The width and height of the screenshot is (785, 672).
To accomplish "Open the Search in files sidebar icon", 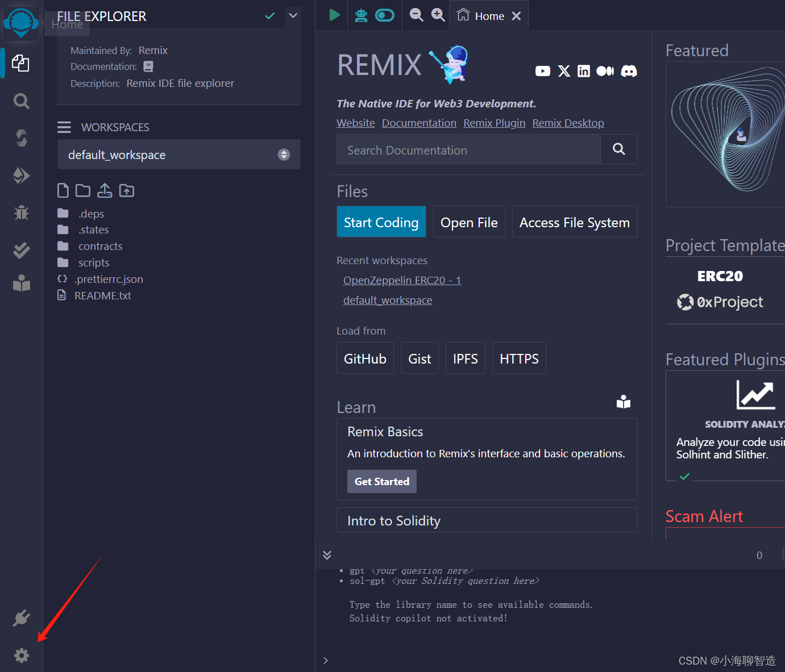I will pos(21,101).
